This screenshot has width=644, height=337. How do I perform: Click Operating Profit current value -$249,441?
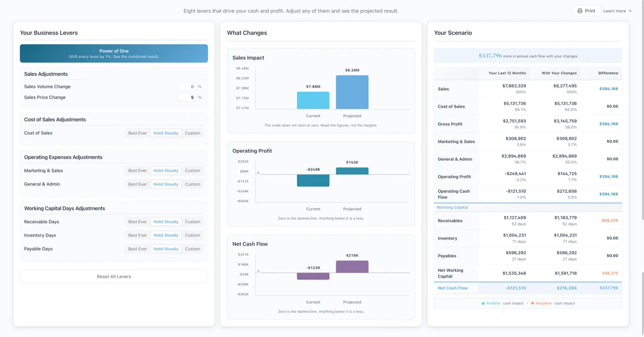pyautogui.click(x=515, y=174)
